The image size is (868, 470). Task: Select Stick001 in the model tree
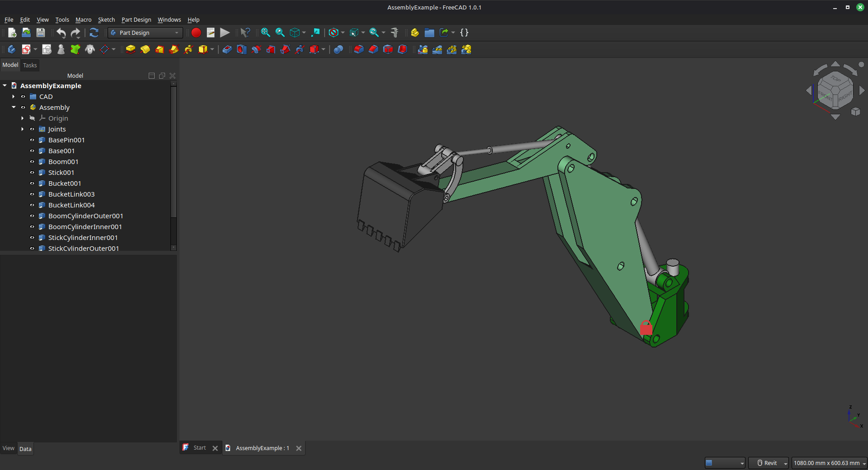click(x=61, y=173)
